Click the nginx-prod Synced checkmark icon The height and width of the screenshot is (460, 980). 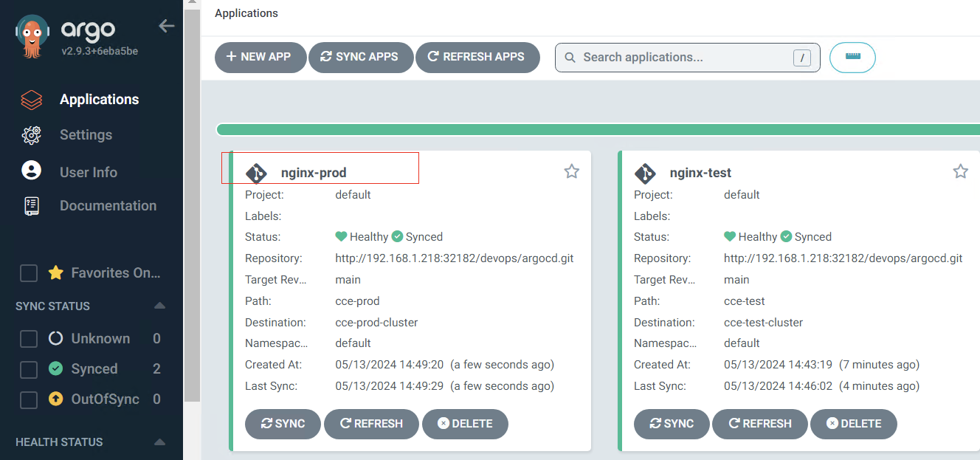coord(397,237)
